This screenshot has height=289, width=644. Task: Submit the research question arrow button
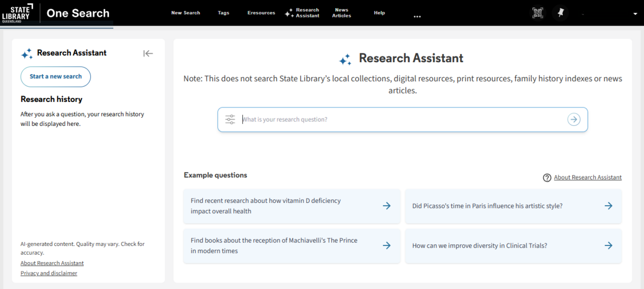(574, 119)
